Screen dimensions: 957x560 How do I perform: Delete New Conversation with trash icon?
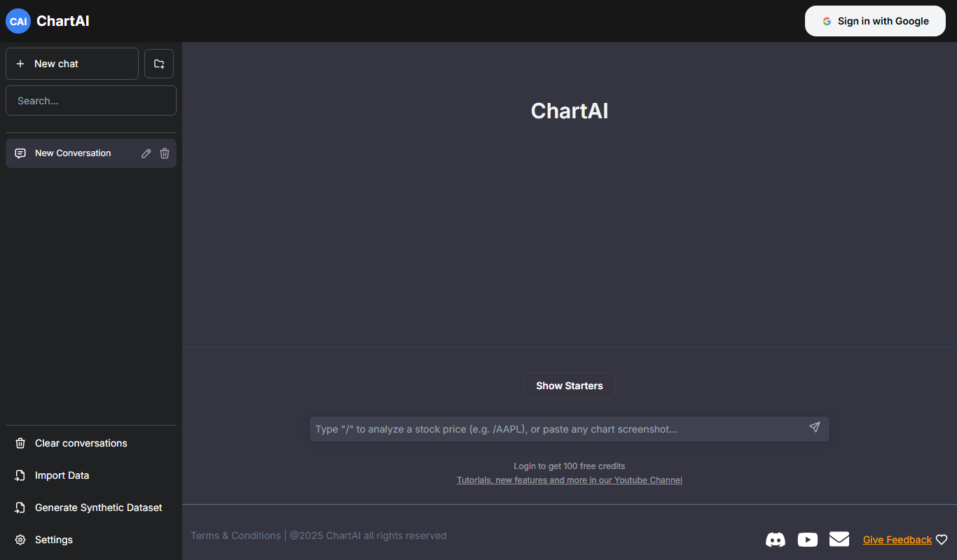(165, 153)
